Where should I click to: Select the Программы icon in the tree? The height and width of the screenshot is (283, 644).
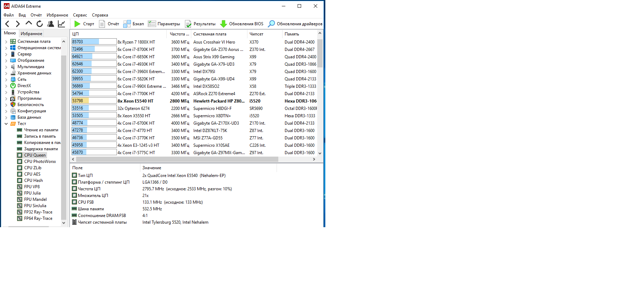click(13, 98)
